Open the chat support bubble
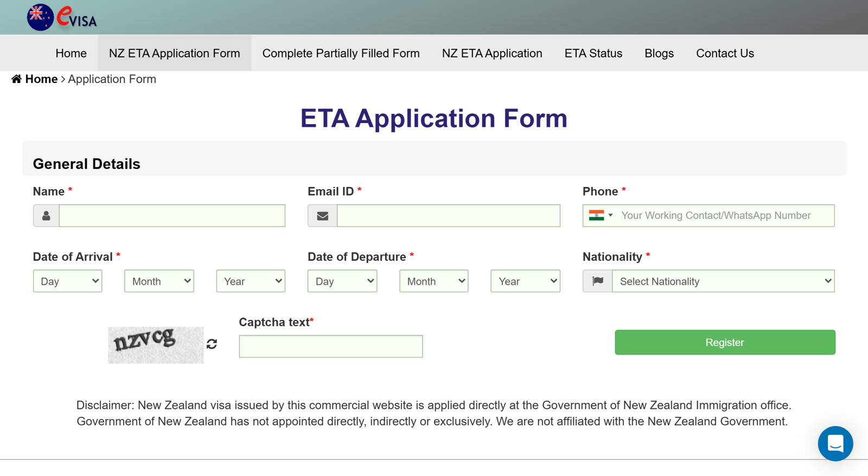 835,443
